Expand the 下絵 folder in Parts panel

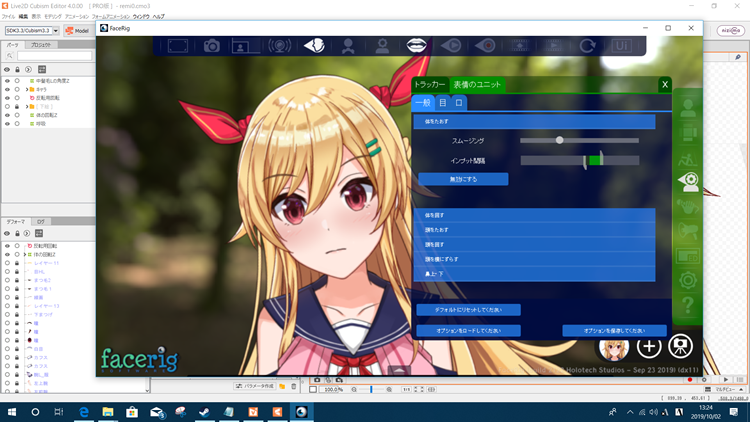pyautogui.click(x=27, y=107)
